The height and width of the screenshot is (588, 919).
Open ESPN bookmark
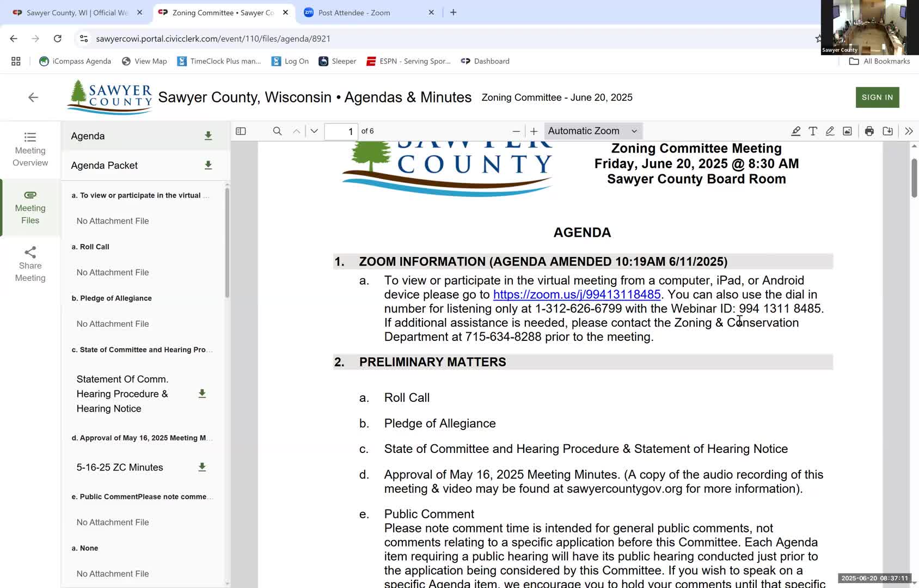coord(409,62)
